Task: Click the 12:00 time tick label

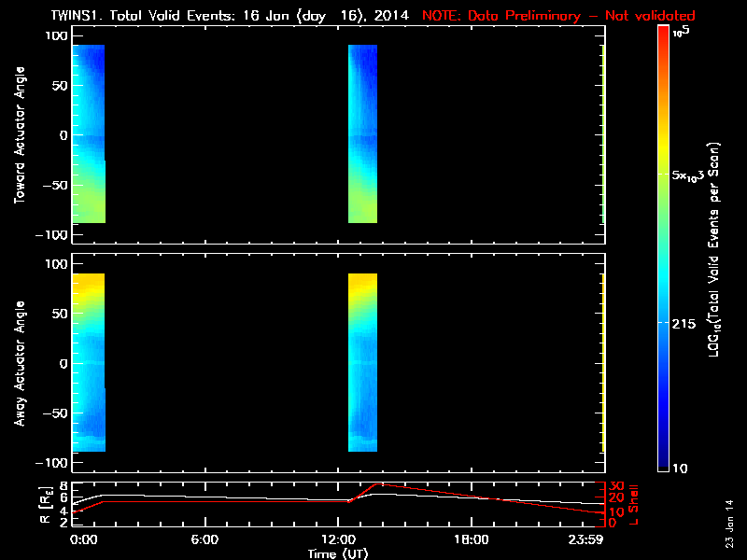Action: click(337, 540)
